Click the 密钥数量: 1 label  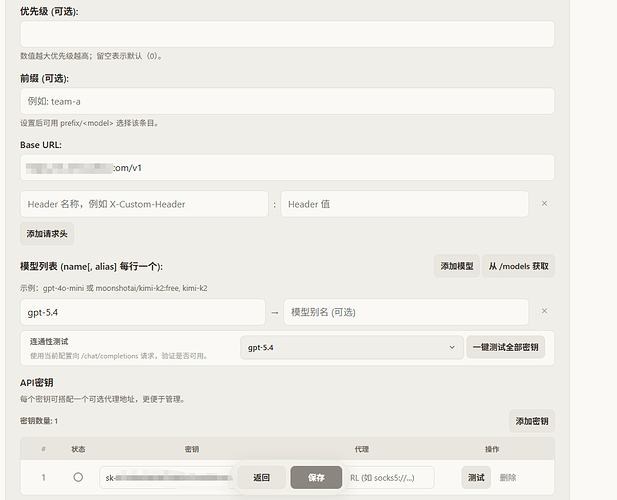coord(39,421)
